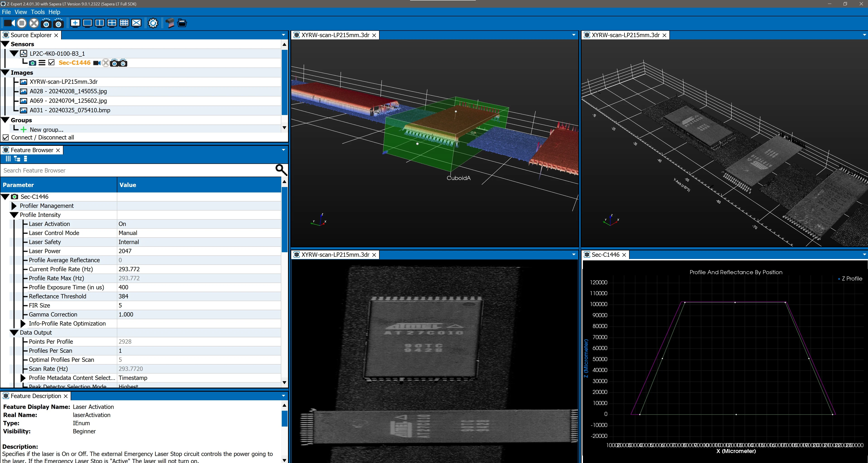Open settings via the gear toolbar icon
Screen dimensions: 868x463
point(153,23)
